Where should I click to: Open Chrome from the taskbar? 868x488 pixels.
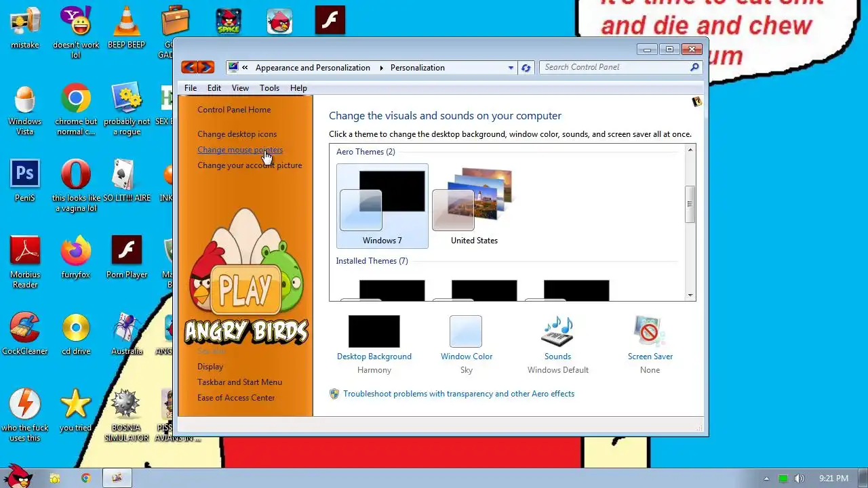pyautogui.click(x=86, y=478)
